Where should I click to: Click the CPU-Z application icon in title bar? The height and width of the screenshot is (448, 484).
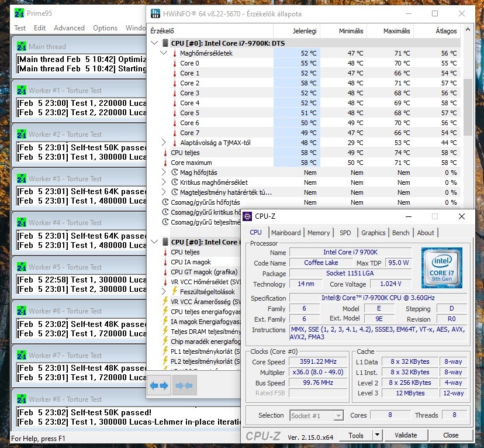(247, 216)
